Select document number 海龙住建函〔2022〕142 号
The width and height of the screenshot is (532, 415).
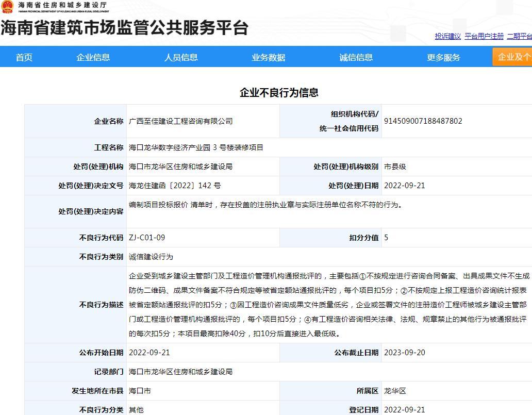[175, 186]
